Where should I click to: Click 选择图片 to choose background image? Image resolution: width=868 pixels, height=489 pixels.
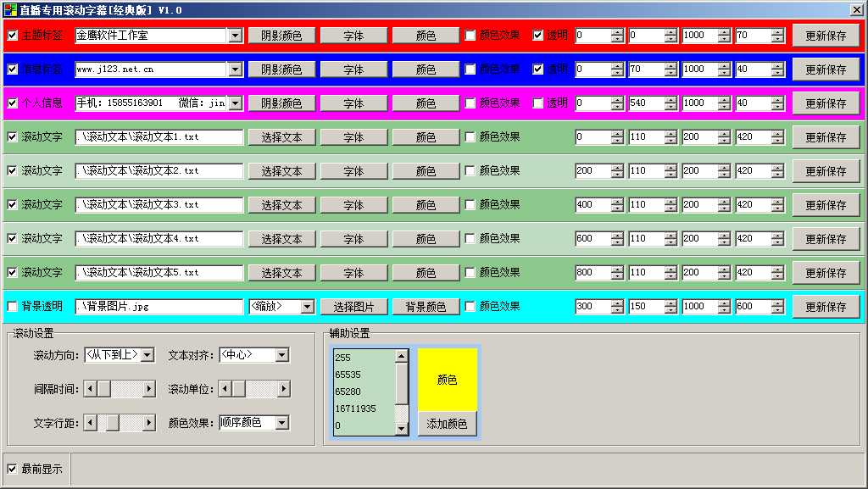pyautogui.click(x=353, y=306)
